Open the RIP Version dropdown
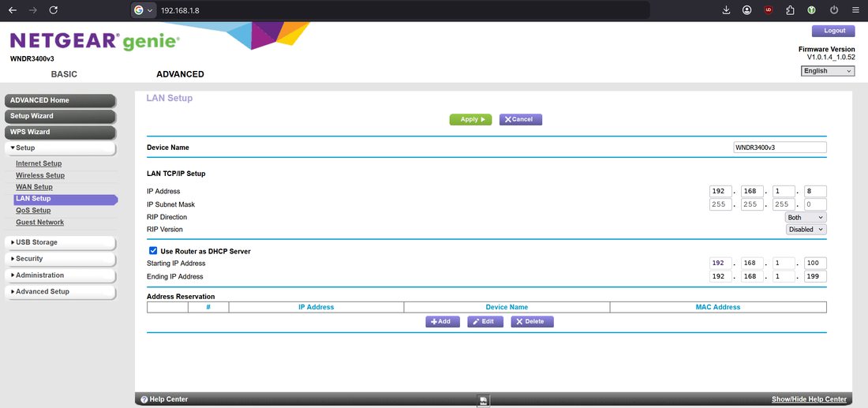This screenshot has width=868, height=408. 806,229
